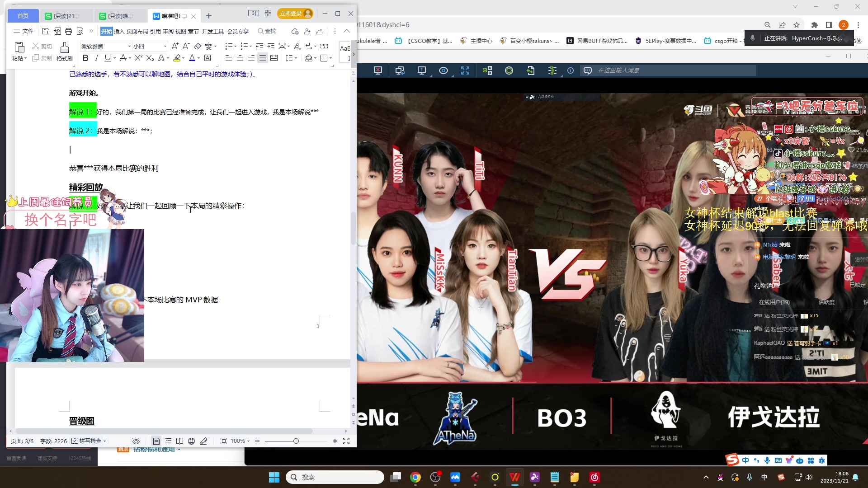Viewport: 868px width, 488px height.
Task: Toggle eye protection mode icon
Action: (x=136, y=441)
